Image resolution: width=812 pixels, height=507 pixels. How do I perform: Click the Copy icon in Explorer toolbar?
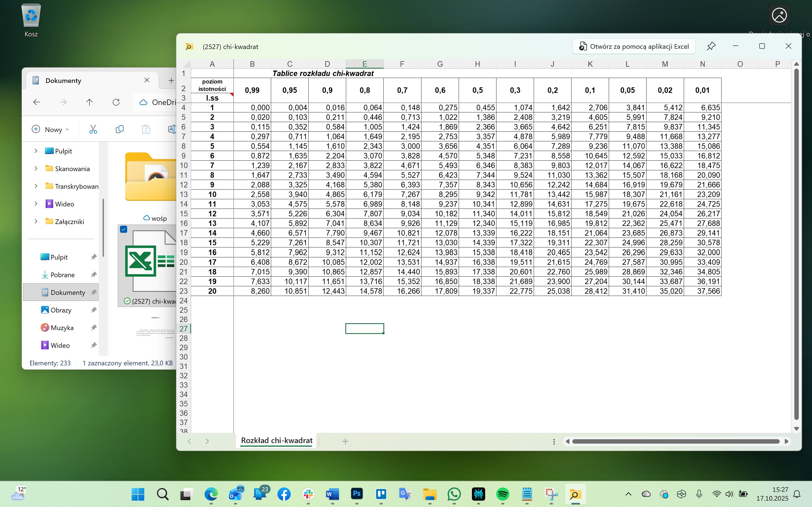[x=119, y=130]
